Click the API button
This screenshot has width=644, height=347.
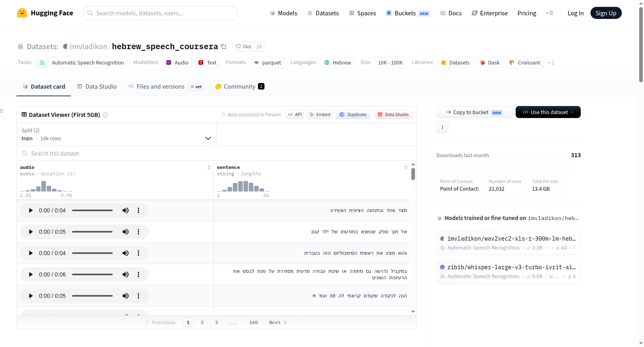click(x=295, y=114)
